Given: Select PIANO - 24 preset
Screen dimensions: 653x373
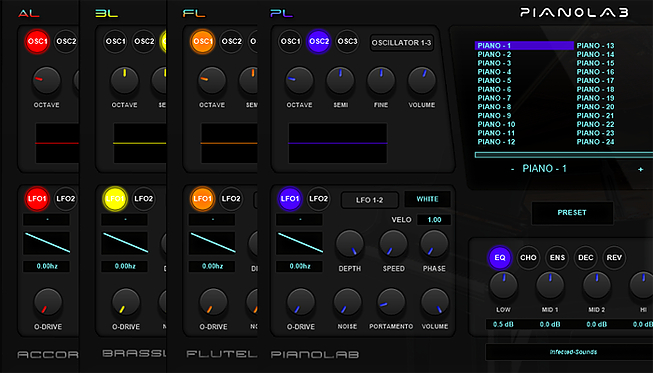Looking at the screenshot, I should (596, 142).
